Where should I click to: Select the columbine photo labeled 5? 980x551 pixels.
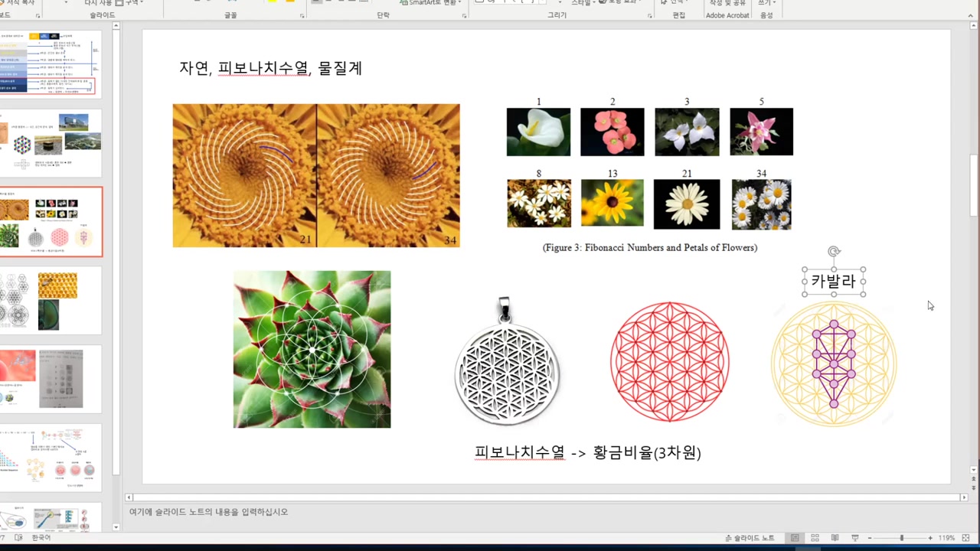click(761, 132)
